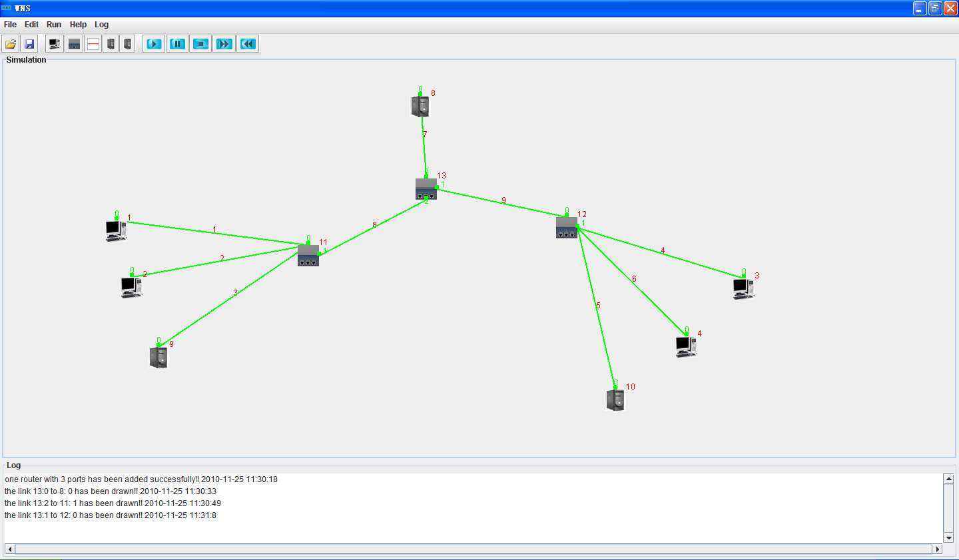This screenshot has height=560, width=959.
Task: Open the Edit menu
Action: coord(32,25)
